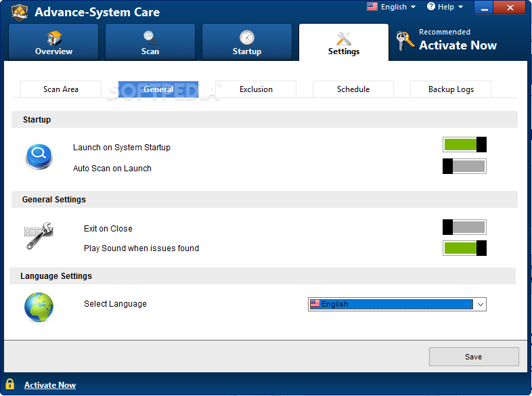Click the Launch on System Startup label
Viewport: 532px width, 396px height.
coord(121,148)
